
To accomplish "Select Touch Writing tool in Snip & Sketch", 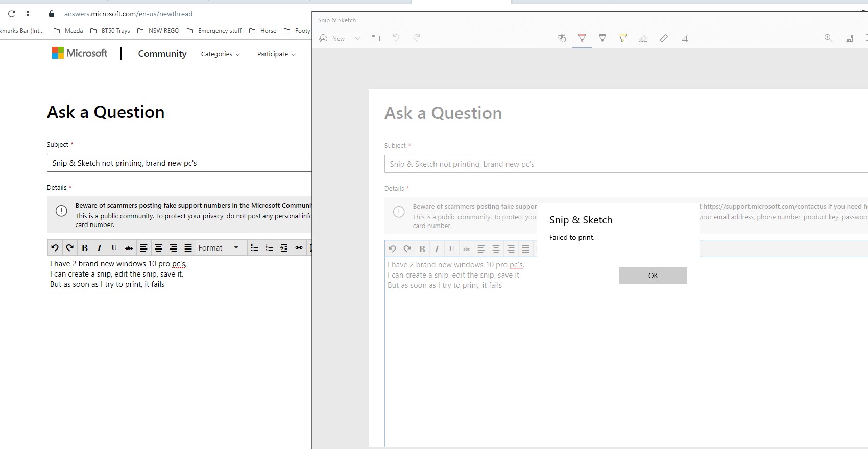I will pyautogui.click(x=562, y=38).
